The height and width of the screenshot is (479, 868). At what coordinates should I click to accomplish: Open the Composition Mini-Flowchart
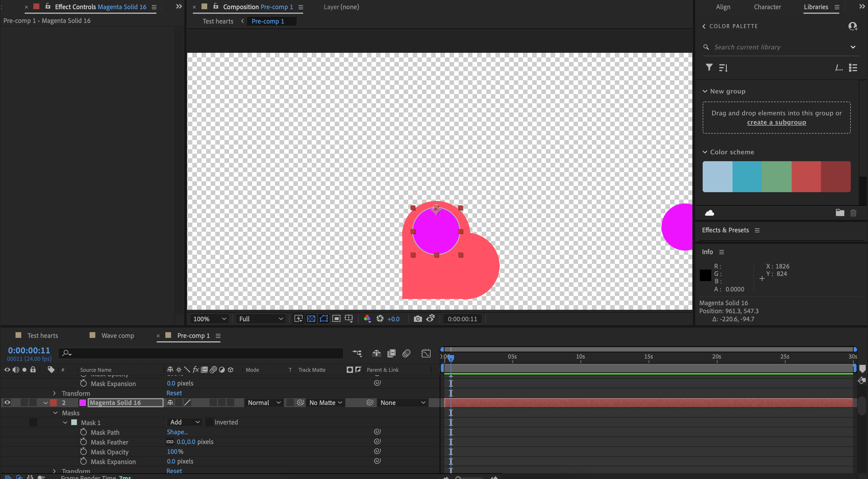click(x=357, y=353)
